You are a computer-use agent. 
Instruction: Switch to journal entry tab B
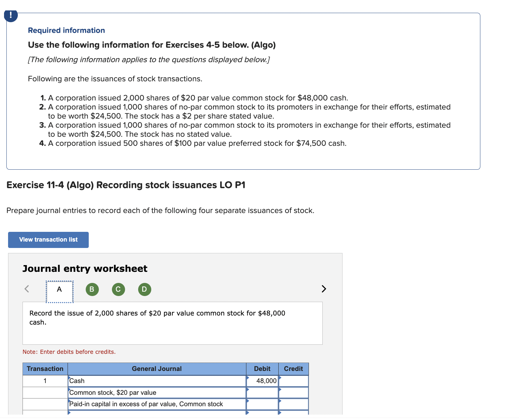(92, 289)
